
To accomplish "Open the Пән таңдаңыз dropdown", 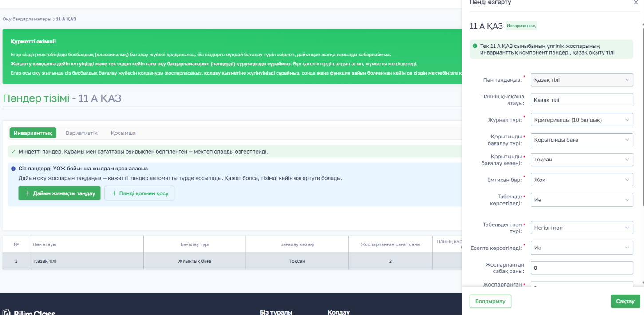I will point(582,80).
